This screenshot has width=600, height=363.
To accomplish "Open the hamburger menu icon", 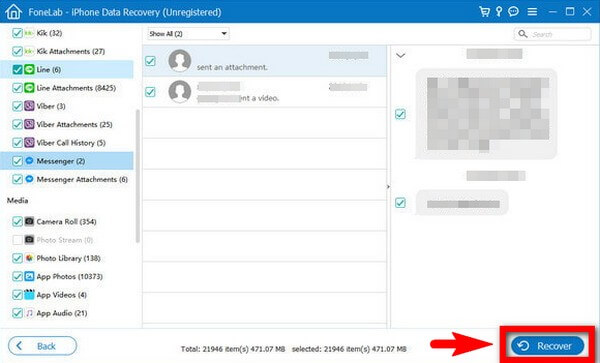I will (x=532, y=12).
